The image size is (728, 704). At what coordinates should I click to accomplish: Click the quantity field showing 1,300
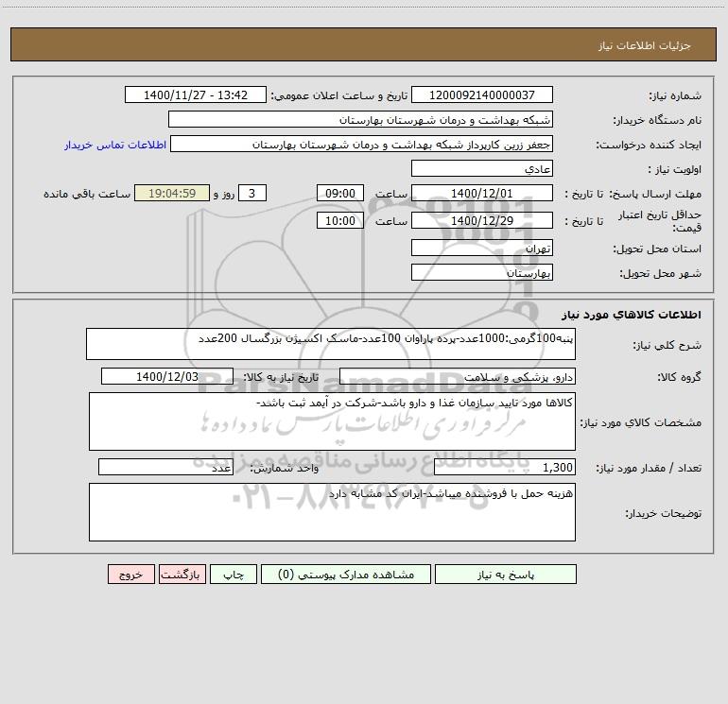[505, 468]
